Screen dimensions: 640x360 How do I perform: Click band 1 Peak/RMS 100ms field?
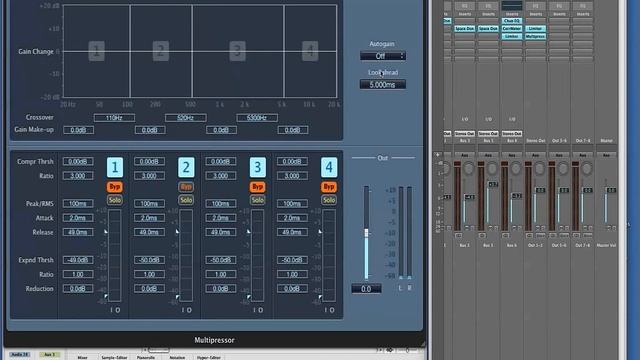coord(78,204)
